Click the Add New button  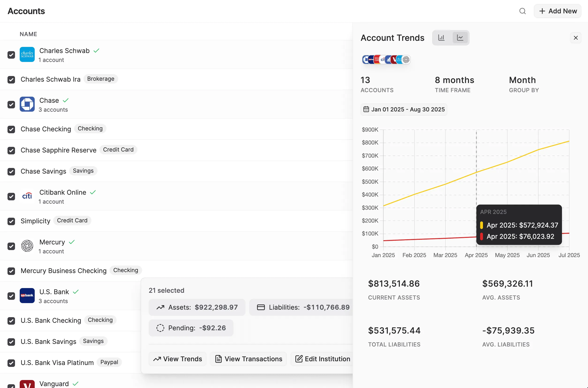pos(558,11)
